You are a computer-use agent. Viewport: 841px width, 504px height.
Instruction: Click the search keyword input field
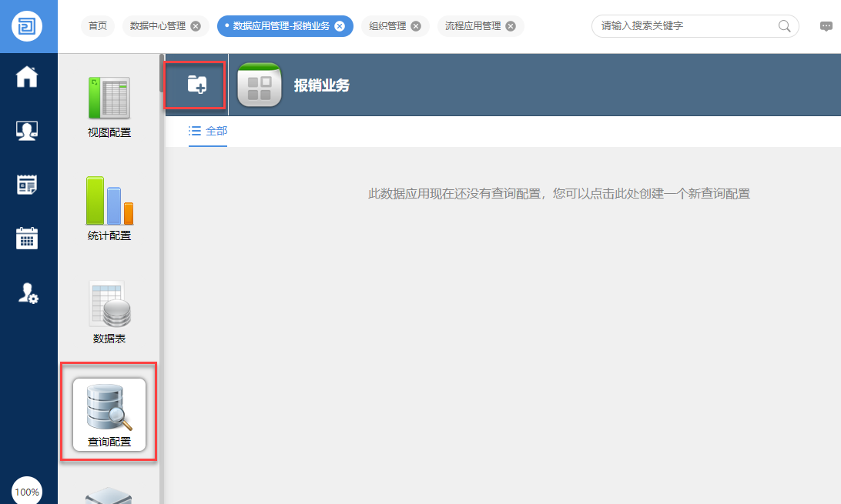(x=685, y=26)
